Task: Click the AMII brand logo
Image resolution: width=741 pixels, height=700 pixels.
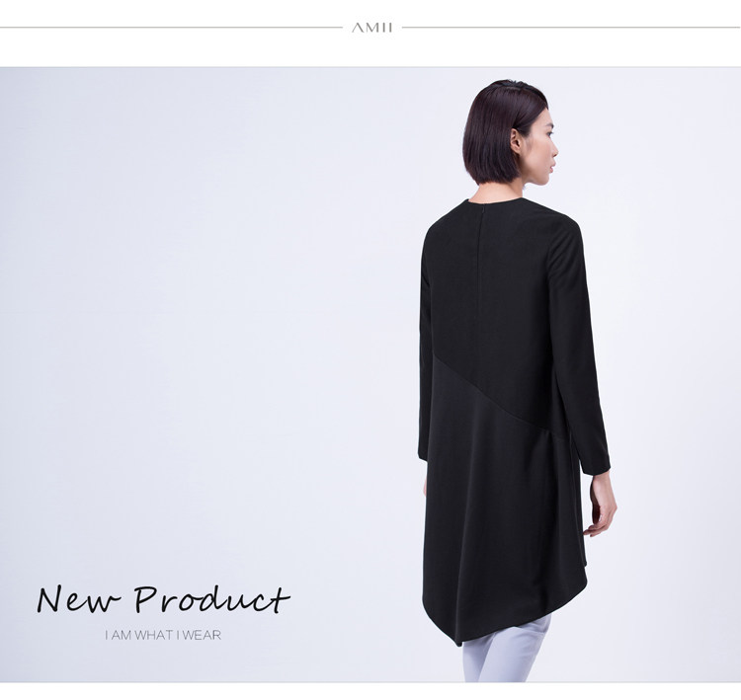Action: 371,28
